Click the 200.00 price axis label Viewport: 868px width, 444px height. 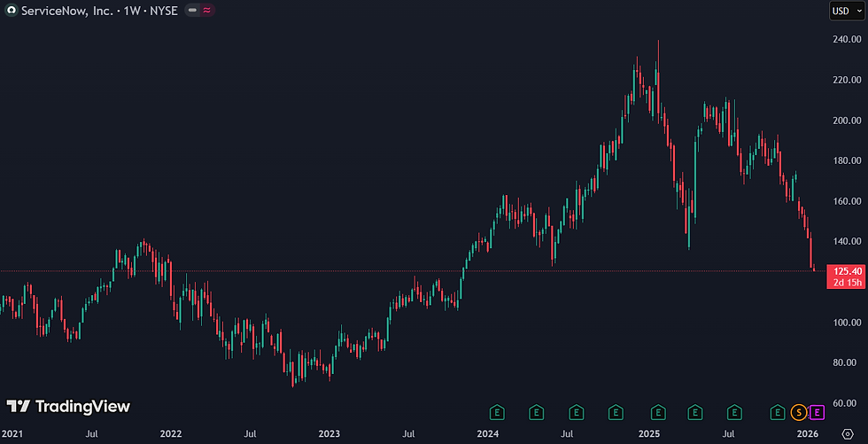[x=848, y=121]
